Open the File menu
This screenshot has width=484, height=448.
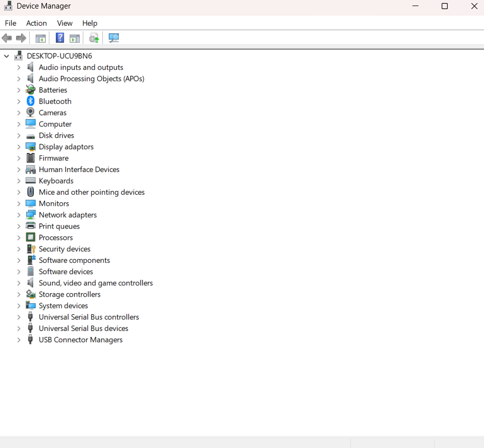[x=10, y=23]
